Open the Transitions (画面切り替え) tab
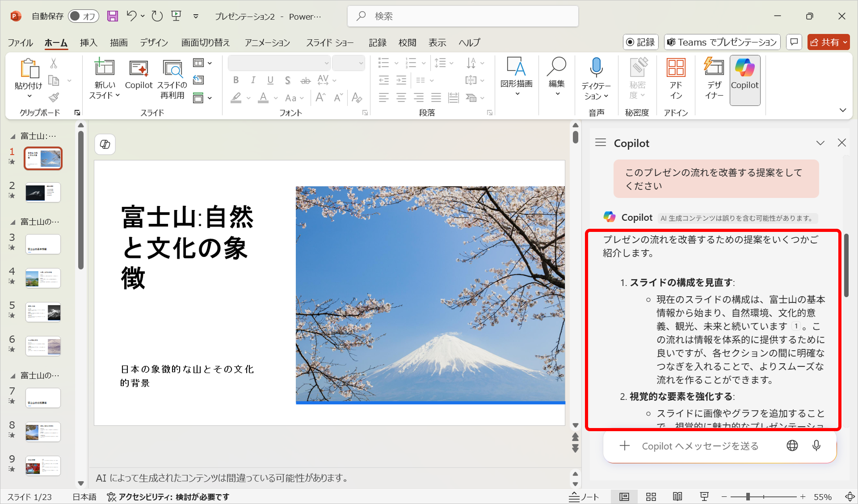 pyautogui.click(x=206, y=42)
